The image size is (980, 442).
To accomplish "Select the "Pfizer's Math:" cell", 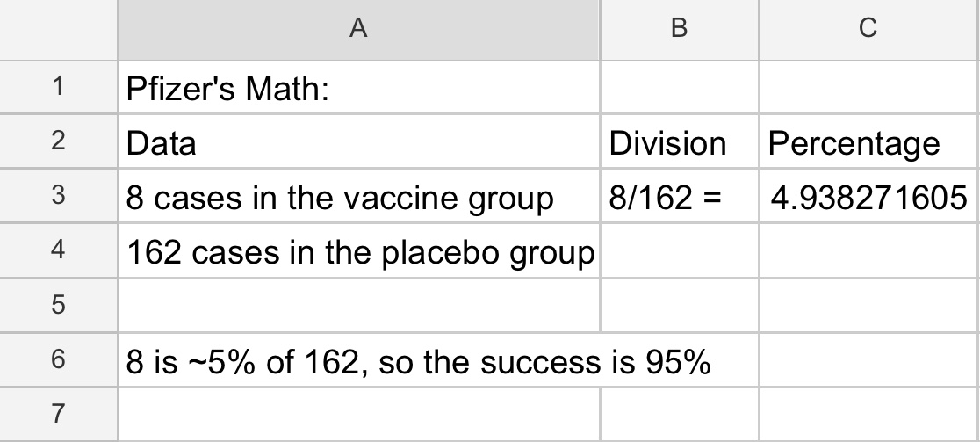I will [358, 88].
